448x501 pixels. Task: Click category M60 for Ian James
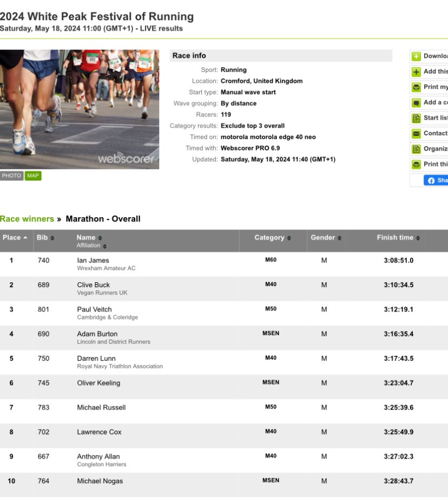[x=271, y=260]
